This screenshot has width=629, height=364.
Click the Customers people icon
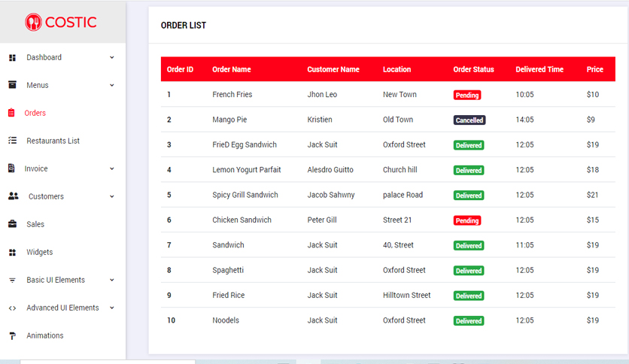pos(14,196)
